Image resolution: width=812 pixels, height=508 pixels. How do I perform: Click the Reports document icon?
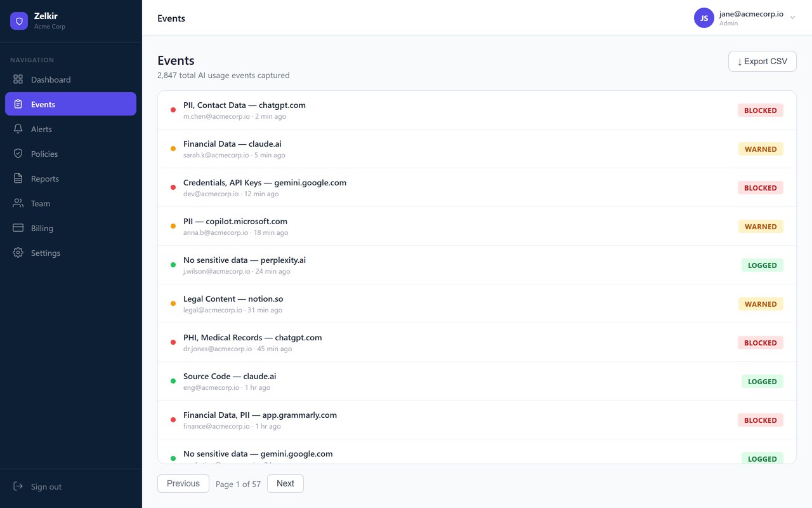tap(18, 178)
